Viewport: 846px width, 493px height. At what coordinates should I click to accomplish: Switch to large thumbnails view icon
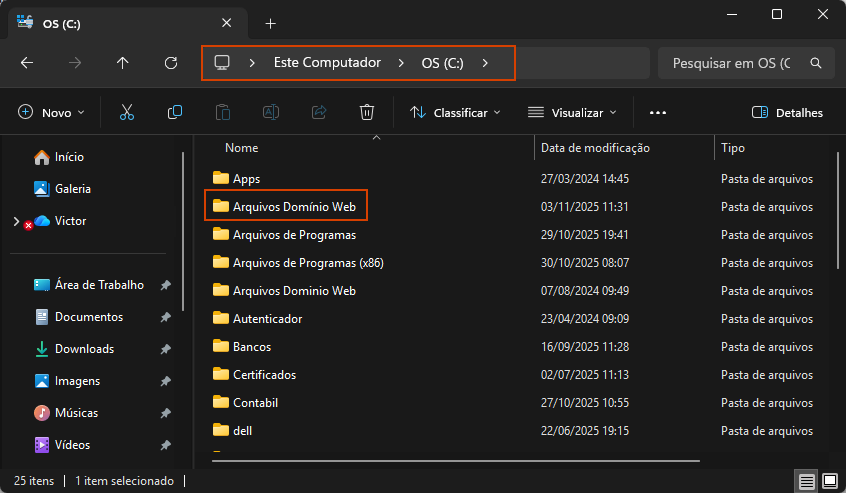[829, 481]
